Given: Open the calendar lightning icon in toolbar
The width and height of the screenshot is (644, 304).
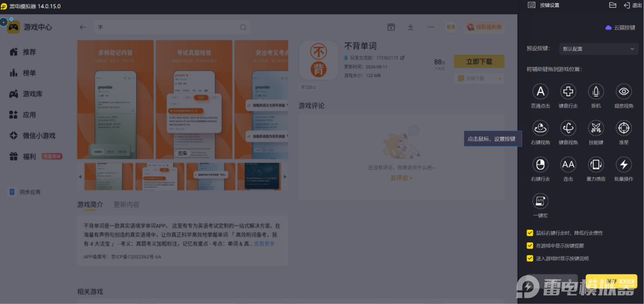Looking at the screenshot, I should (x=391, y=27).
